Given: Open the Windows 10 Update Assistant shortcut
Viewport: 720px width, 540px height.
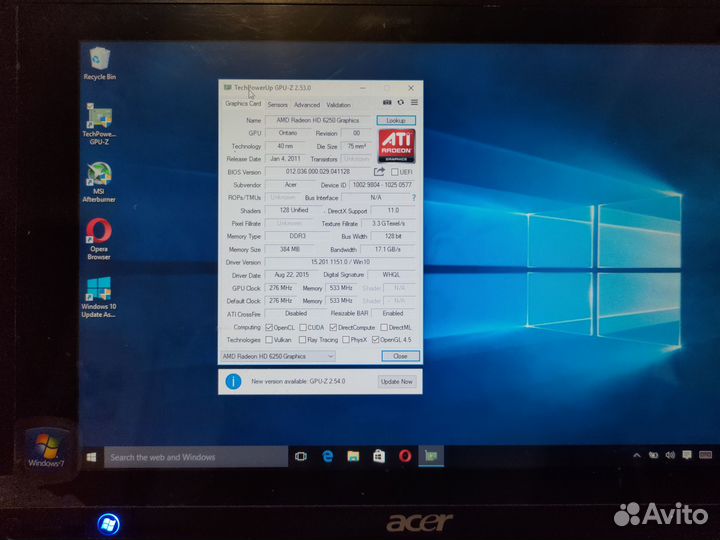Looking at the screenshot, I should 99,297.
